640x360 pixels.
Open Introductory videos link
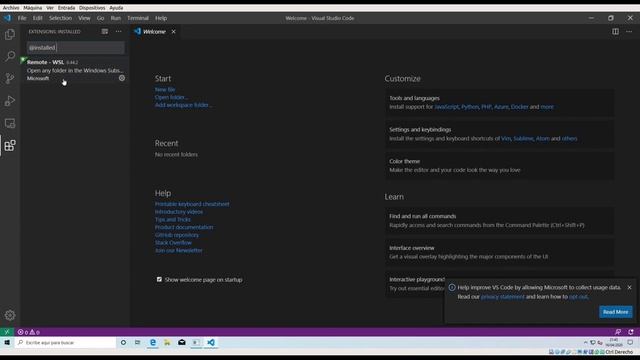pos(179,212)
